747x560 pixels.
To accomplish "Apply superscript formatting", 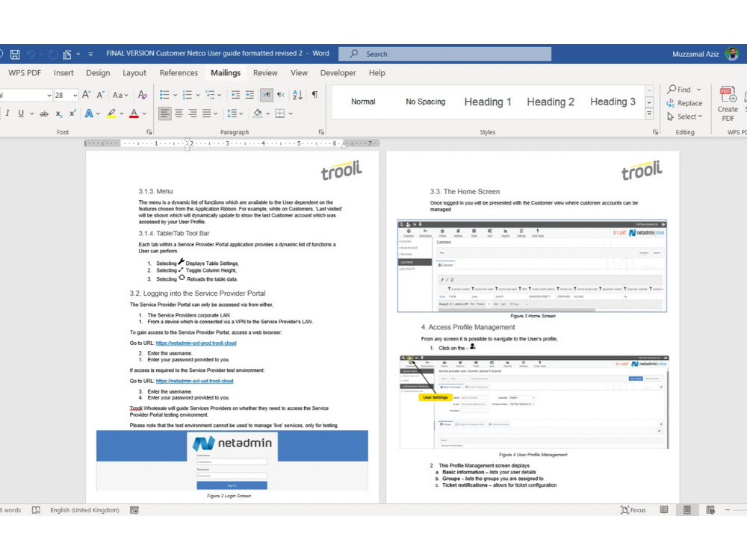I will [72, 113].
